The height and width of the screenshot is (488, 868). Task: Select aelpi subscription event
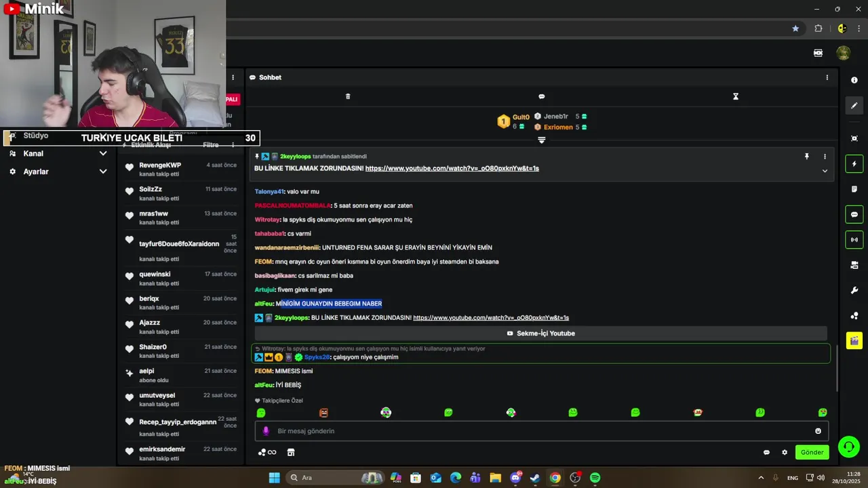pyautogui.click(x=180, y=375)
